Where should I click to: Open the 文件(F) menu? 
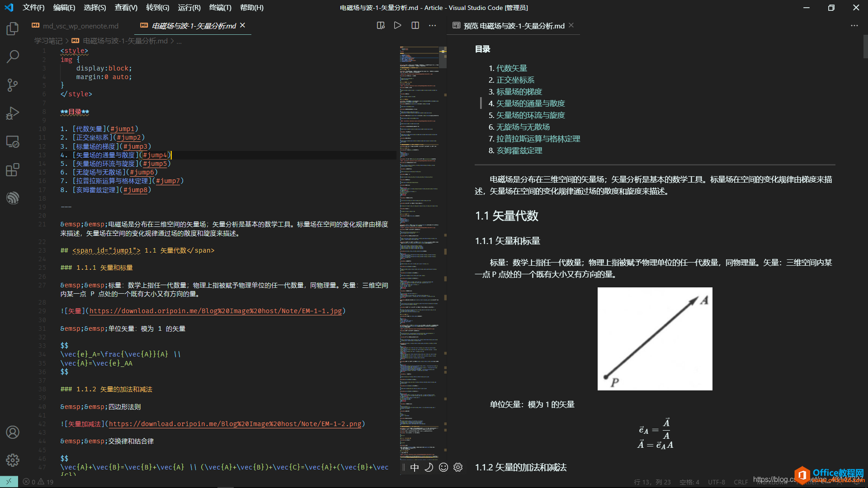[x=33, y=8]
